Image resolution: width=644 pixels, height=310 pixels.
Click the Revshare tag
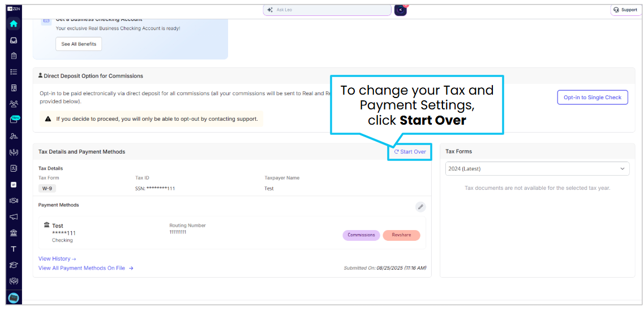pos(401,235)
